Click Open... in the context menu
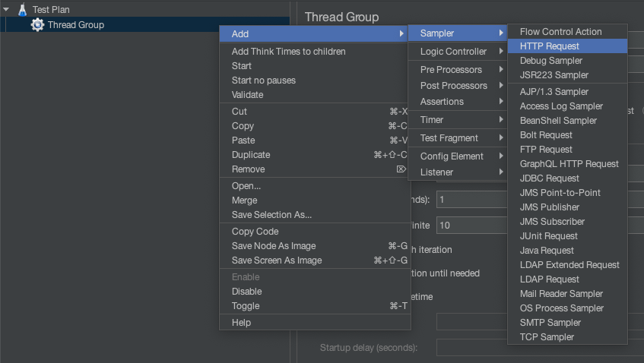 [x=315, y=186]
